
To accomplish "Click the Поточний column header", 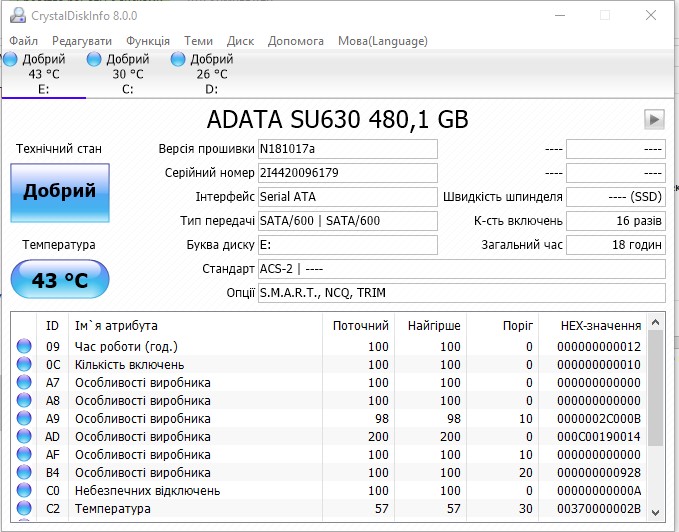I will click(359, 326).
